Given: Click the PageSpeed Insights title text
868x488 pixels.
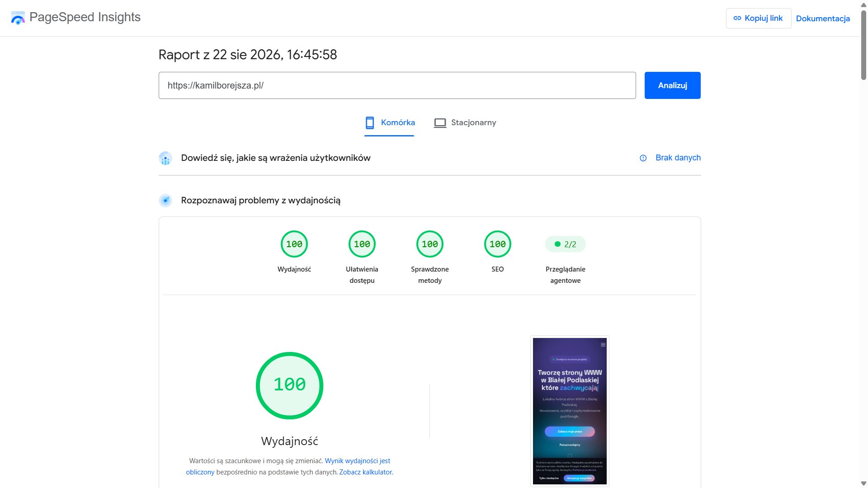Looking at the screenshot, I should [x=85, y=17].
